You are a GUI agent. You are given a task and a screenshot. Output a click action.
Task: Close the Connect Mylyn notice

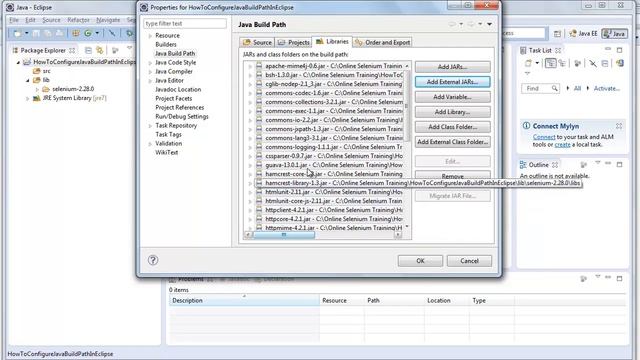(x=619, y=126)
